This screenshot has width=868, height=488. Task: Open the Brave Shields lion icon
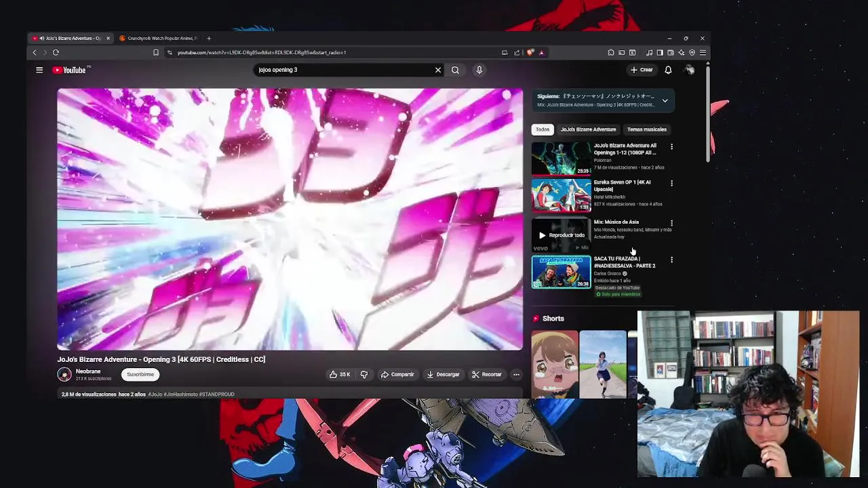pyautogui.click(x=530, y=52)
